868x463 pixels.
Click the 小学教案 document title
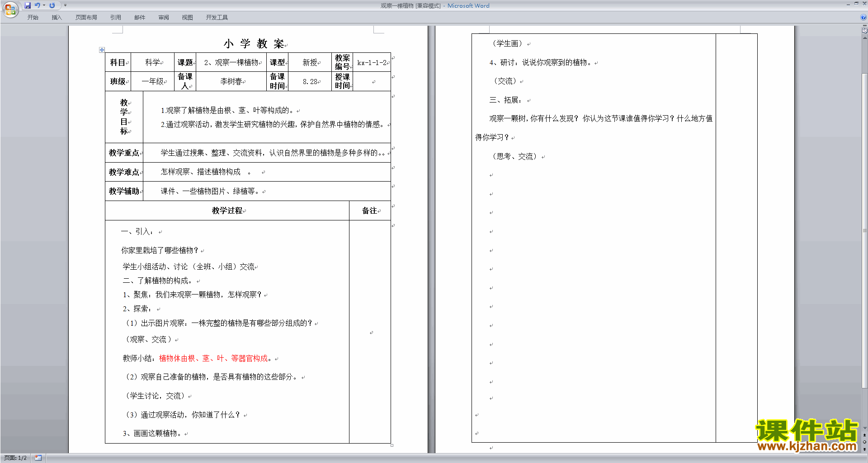pyautogui.click(x=254, y=44)
